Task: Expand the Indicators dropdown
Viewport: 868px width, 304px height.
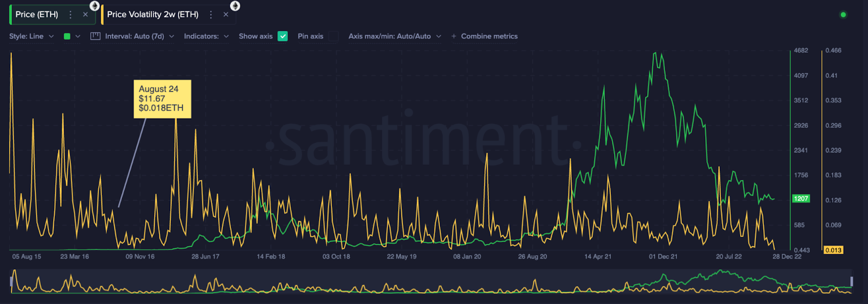Action: (x=206, y=36)
